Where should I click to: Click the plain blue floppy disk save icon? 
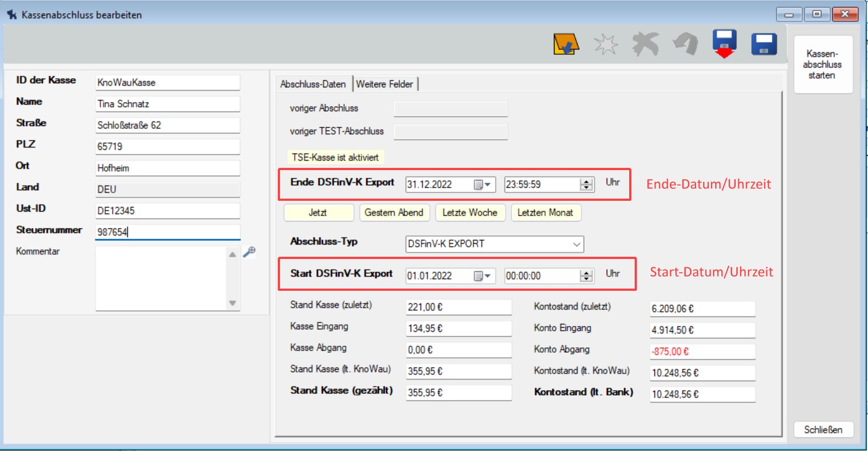(764, 44)
